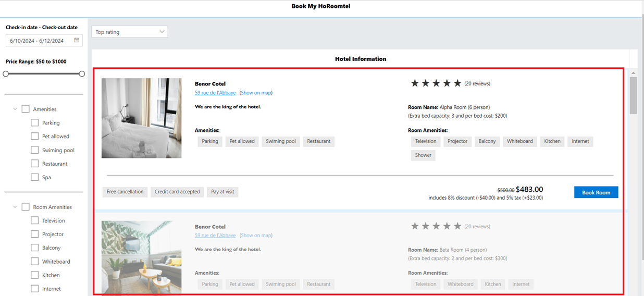Click the Whiteboard tag in Beta Room amenities

point(461,284)
